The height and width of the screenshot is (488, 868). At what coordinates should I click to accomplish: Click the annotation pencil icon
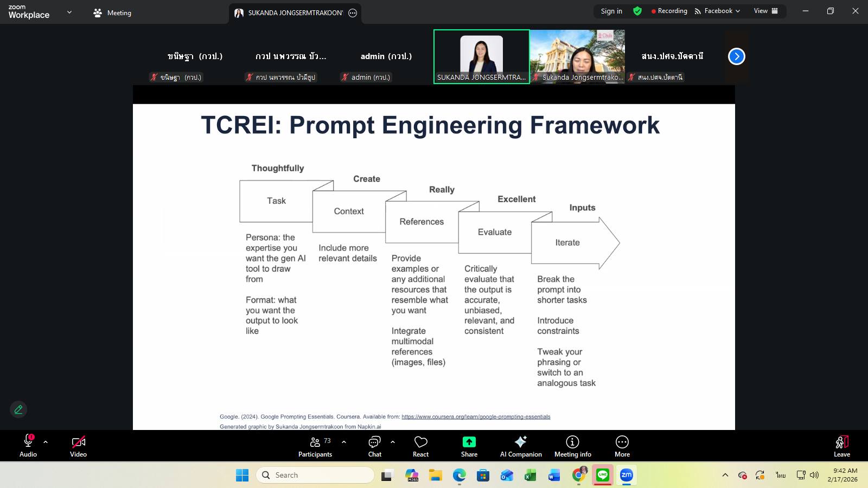point(18,409)
